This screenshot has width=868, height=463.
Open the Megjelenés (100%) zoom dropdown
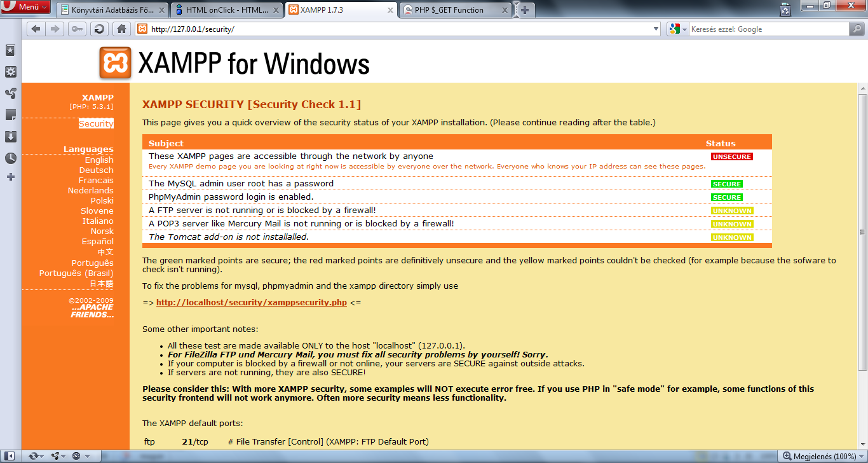[x=824, y=456]
